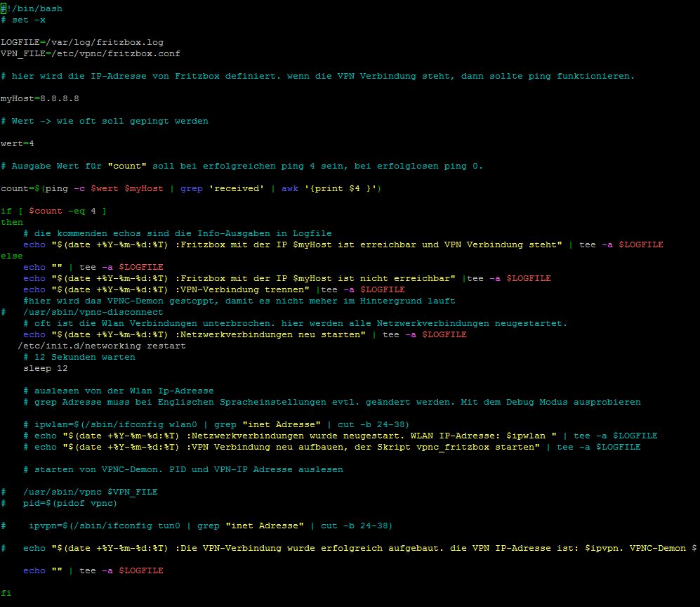The image size is (700, 607).
Task: Click commented echo 'Netzwerkverbindungen wurde neugestart'
Action: click(x=341, y=436)
